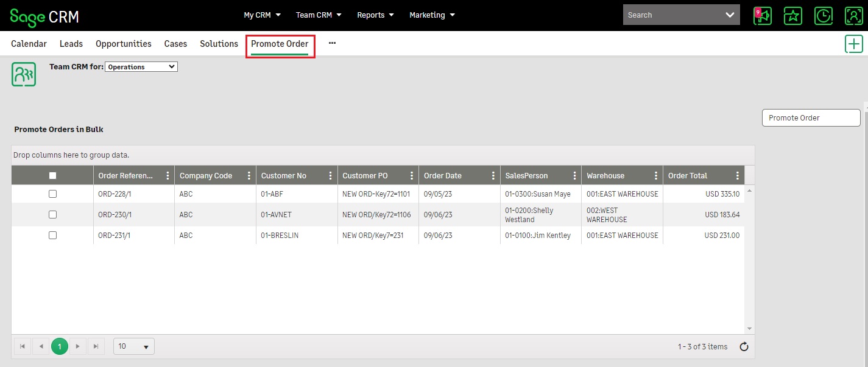Click the Promote Order button

coord(811,117)
